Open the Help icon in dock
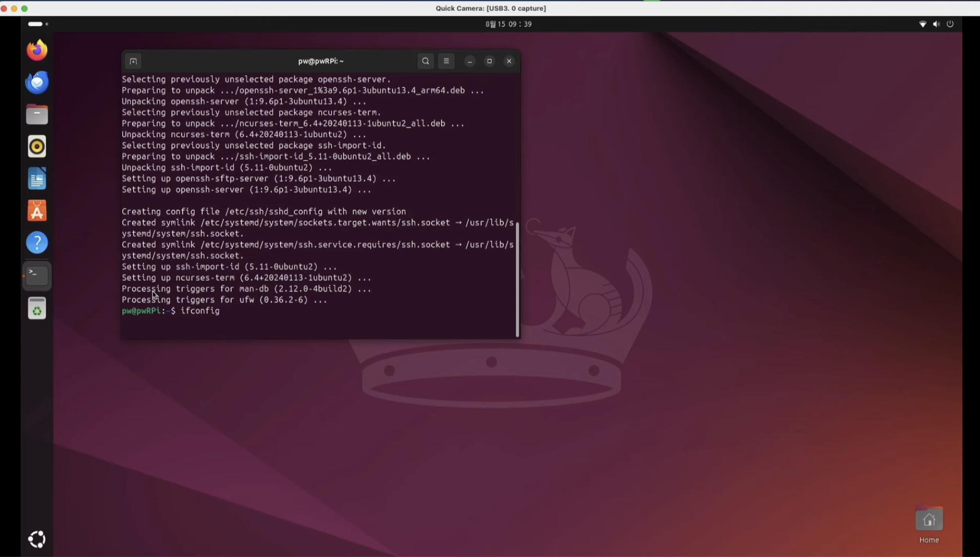The height and width of the screenshot is (557, 980). pos(37,243)
